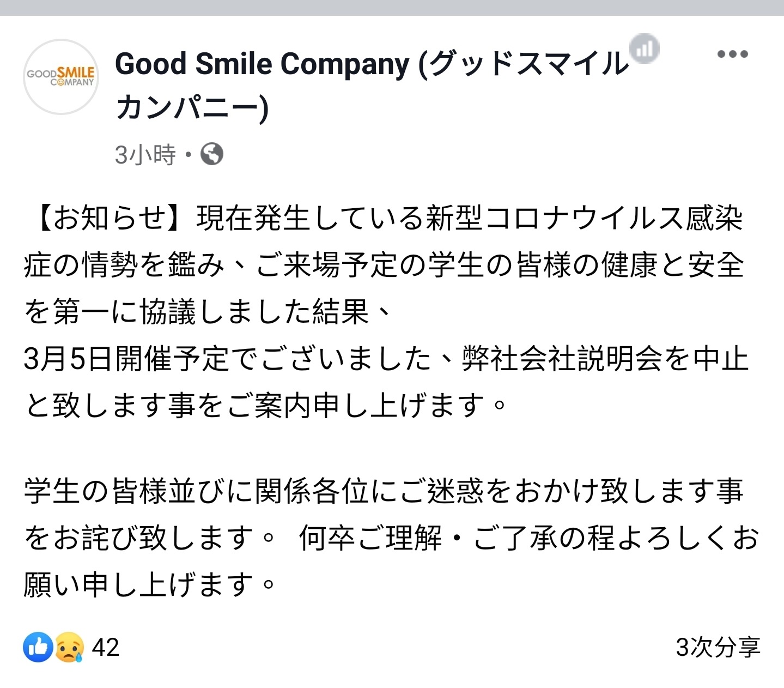Open the Good Smile Company logo avatar

(61, 77)
